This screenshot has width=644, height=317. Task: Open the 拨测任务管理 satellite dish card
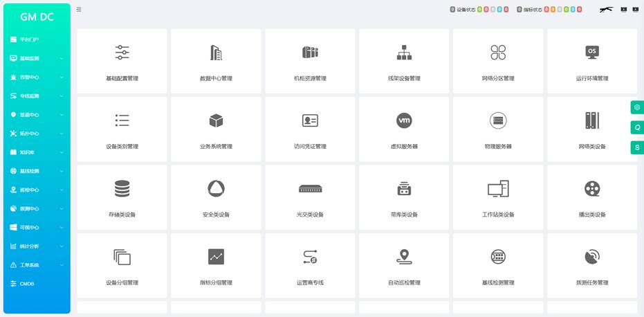coord(592,266)
